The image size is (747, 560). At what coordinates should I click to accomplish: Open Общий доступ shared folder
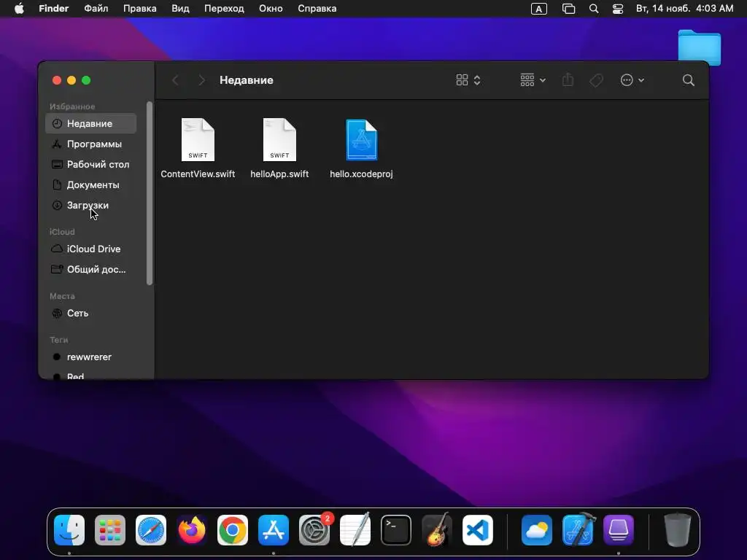tap(91, 269)
